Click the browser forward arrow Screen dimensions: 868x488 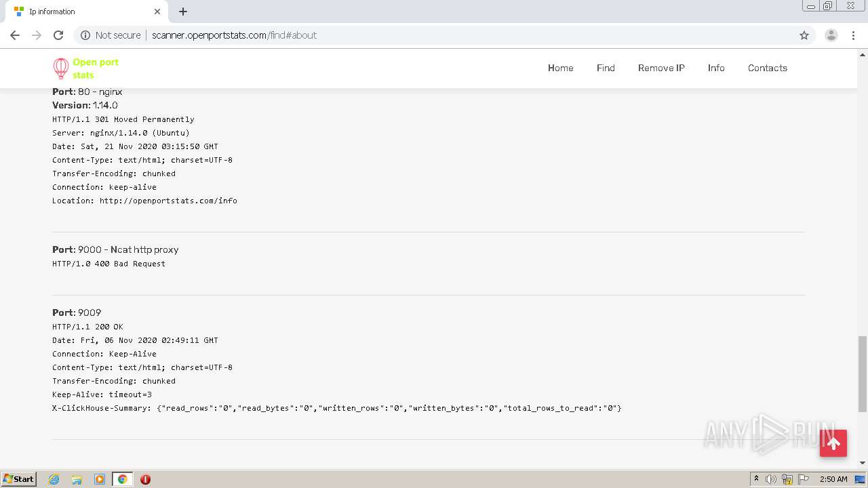point(37,35)
